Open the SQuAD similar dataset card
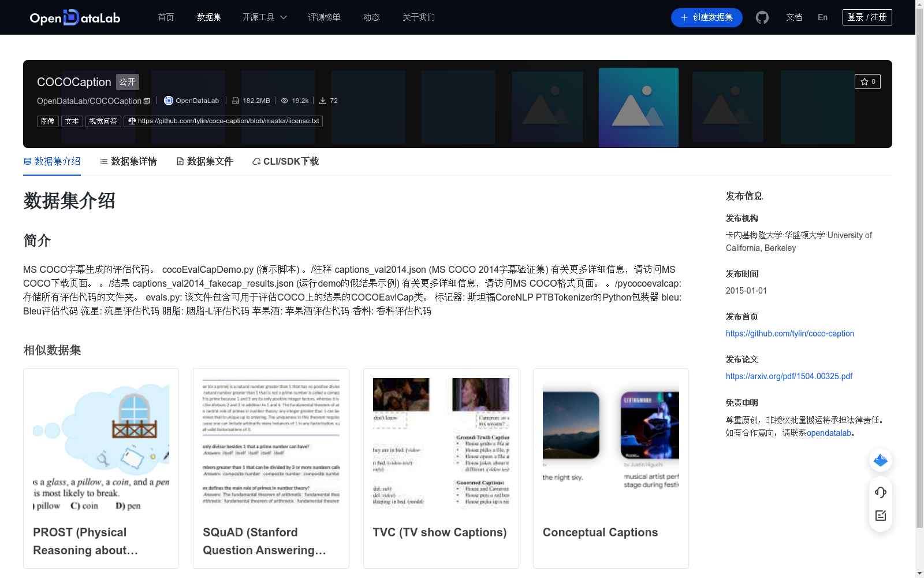 coord(271,468)
